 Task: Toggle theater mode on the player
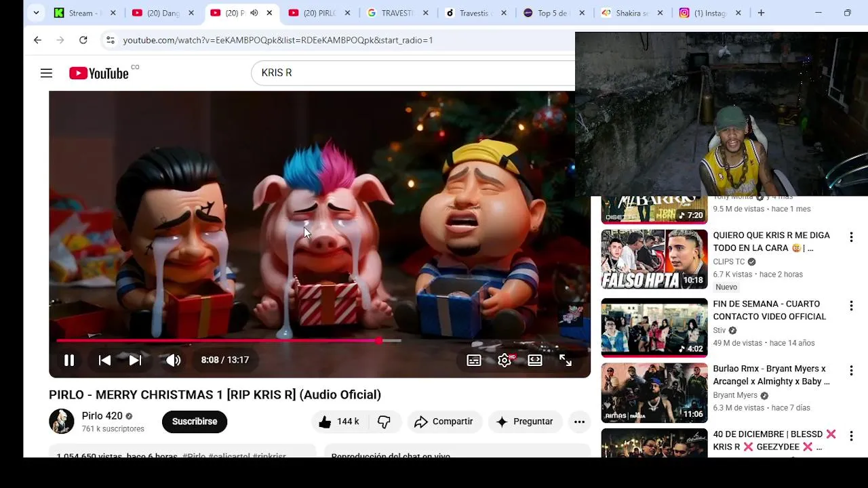(535, 360)
